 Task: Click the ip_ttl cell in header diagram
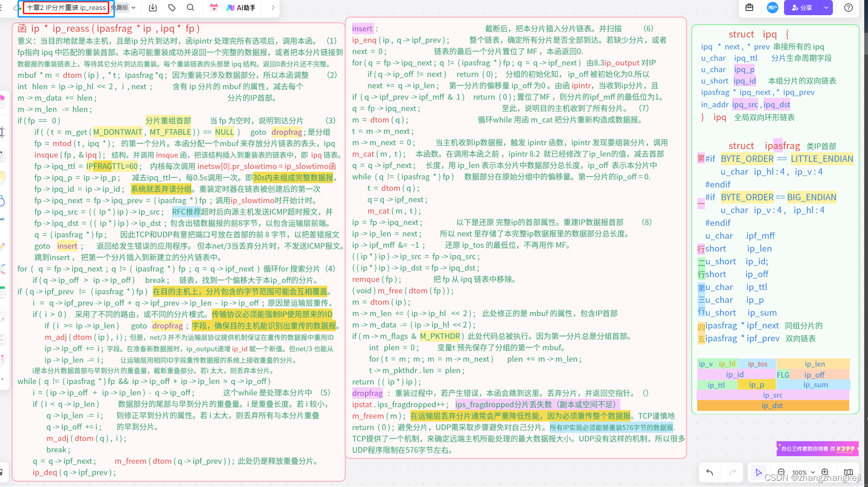click(716, 385)
